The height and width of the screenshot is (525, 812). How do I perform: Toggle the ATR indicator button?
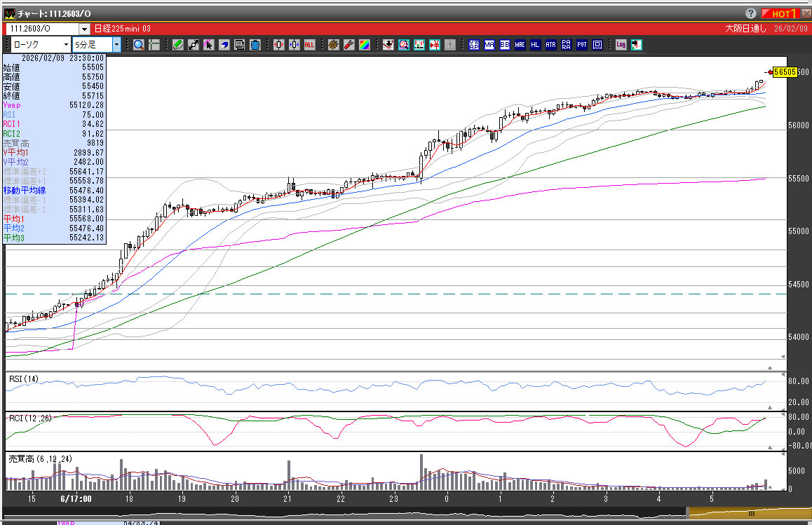tap(550, 45)
